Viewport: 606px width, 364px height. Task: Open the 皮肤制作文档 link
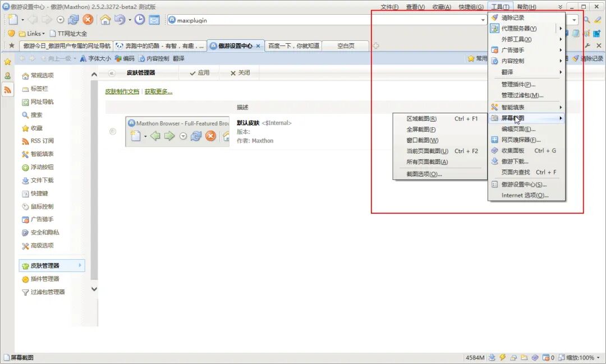coord(122,91)
